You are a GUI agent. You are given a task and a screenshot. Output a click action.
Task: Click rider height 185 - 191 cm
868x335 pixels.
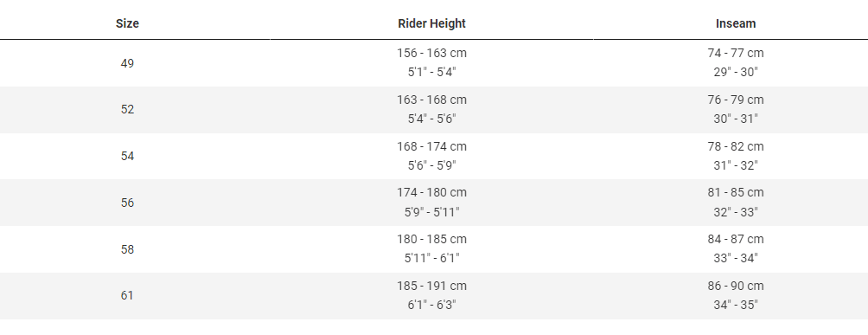pos(431,286)
